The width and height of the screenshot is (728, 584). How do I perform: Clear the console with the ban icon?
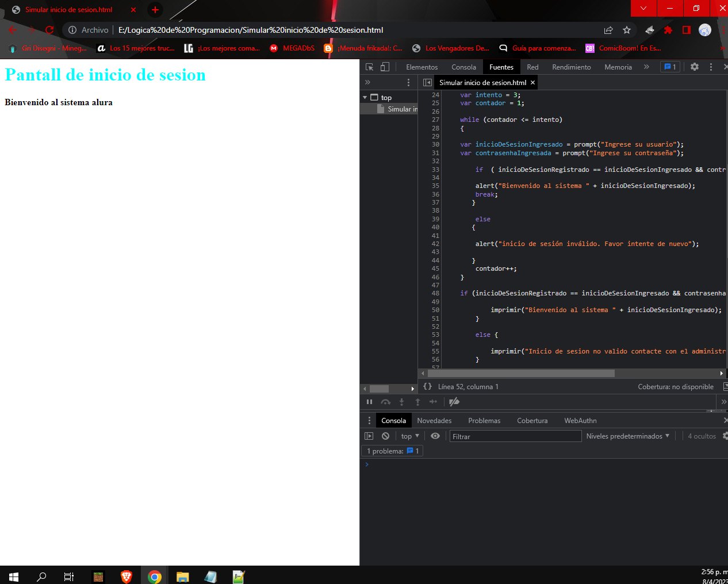pos(385,436)
